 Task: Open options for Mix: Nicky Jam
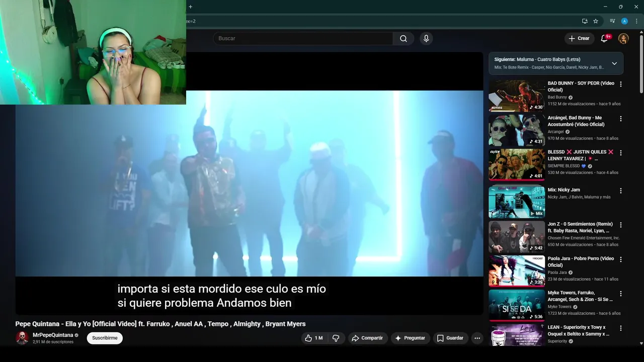(620, 191)
